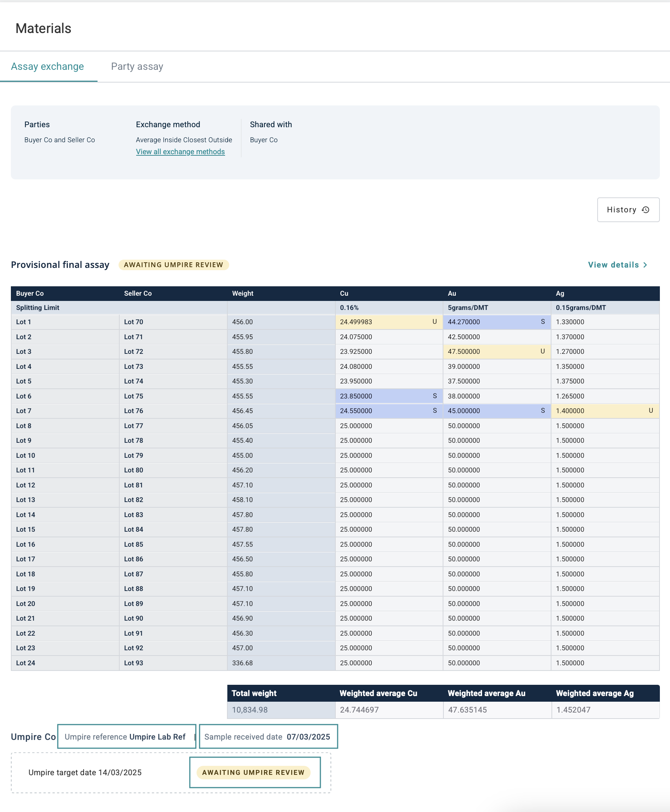This screenshot has height=812, width=670.
Task: Click the S marker in Lot 7 Au cell
Action: pyautogui.click(x=542, y=411)
